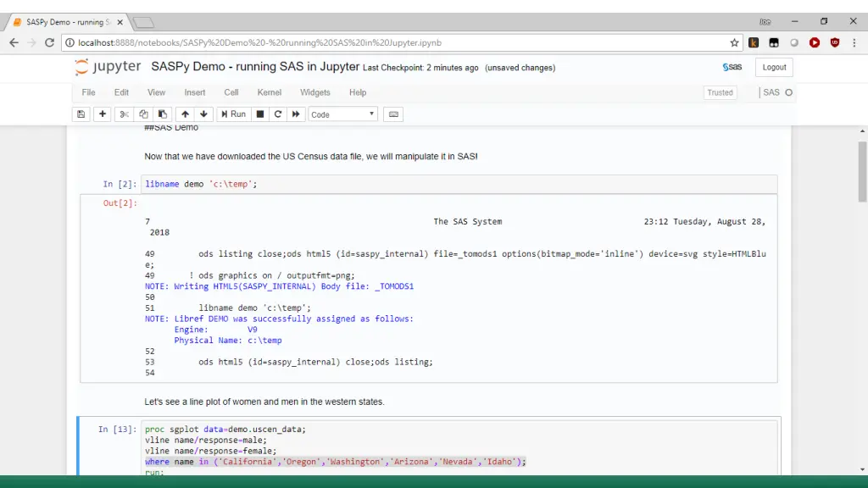This screenshot has height=488, width=868.
Task: Click the Logout button
Action: [x=774, y=67]
